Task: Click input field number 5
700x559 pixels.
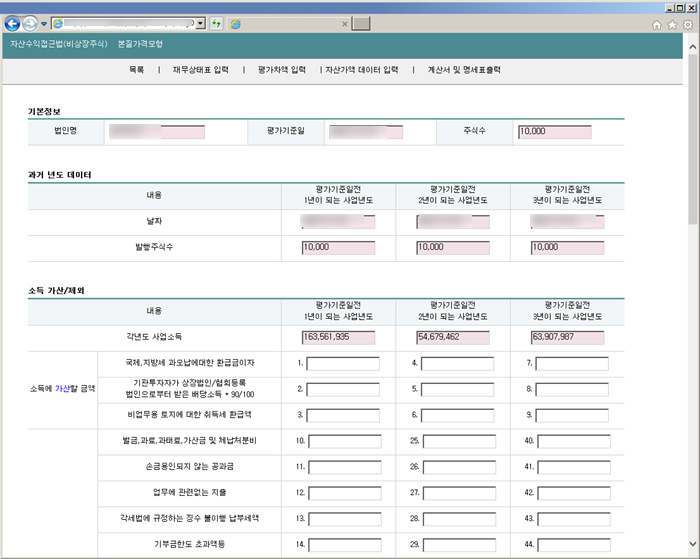Action: 458,389
